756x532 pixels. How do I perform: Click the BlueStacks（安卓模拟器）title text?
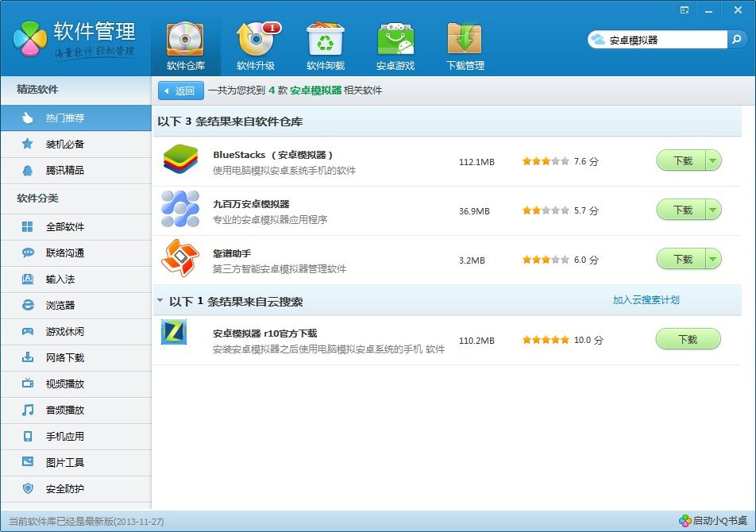[x=273, y=155]
